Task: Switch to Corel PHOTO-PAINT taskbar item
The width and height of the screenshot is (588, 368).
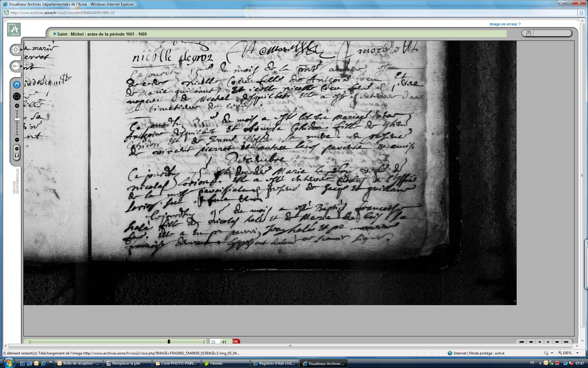Action: [176, 363]
